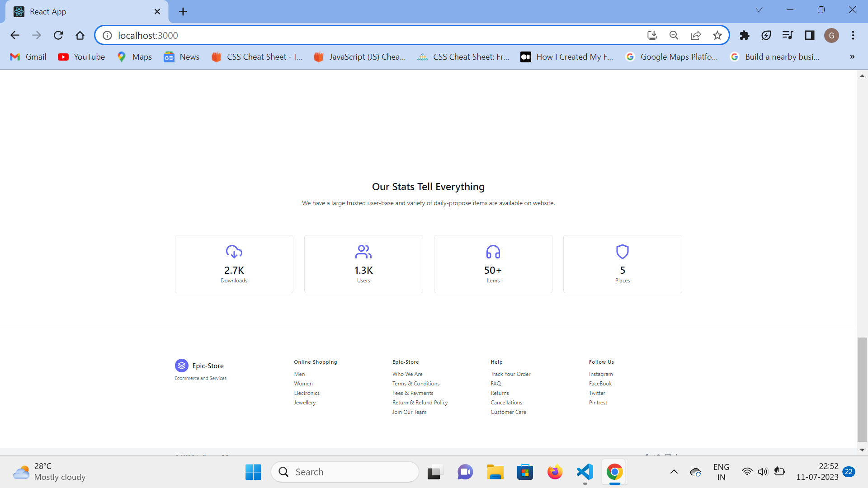Share this page via the share icon
This screenshot has width=868, height=488.
pyautogui.click(x=696, y=35)
